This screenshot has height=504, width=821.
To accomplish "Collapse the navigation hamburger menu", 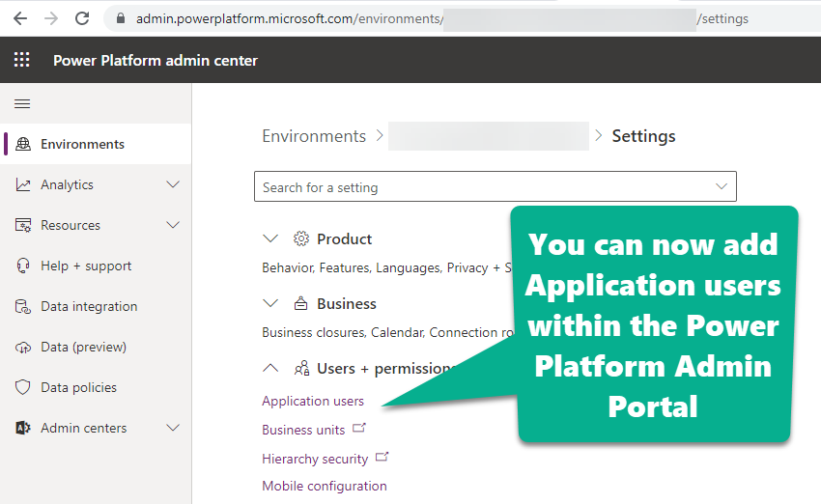I will click(22, 103).
